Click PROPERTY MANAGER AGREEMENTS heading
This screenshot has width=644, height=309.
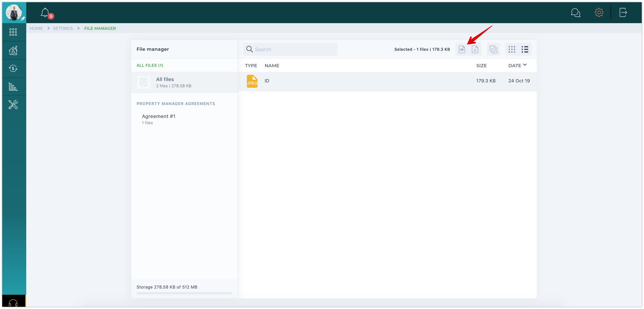click(x=175, y=104)
